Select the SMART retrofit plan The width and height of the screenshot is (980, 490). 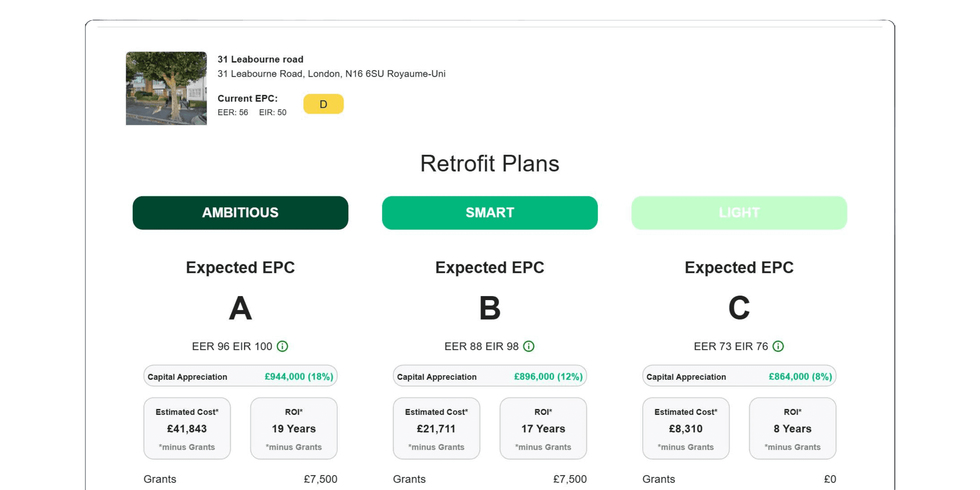point(490,213)
